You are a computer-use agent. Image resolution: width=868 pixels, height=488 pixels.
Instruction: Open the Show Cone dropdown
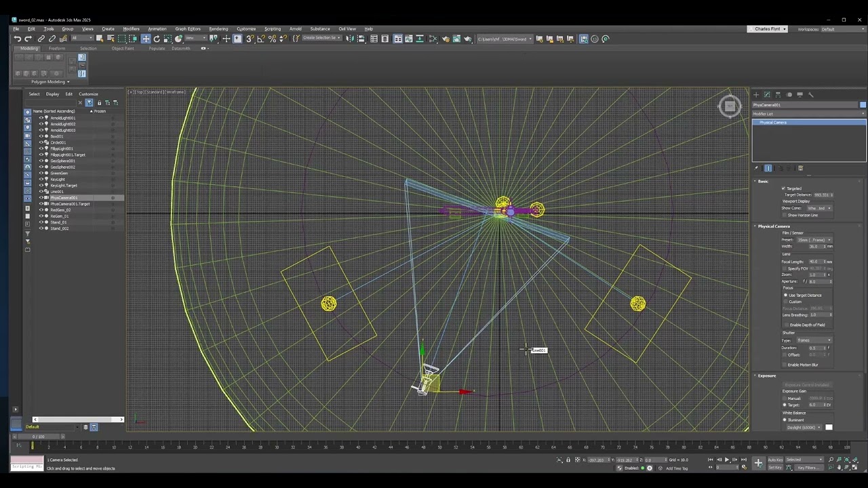point(820,208)
